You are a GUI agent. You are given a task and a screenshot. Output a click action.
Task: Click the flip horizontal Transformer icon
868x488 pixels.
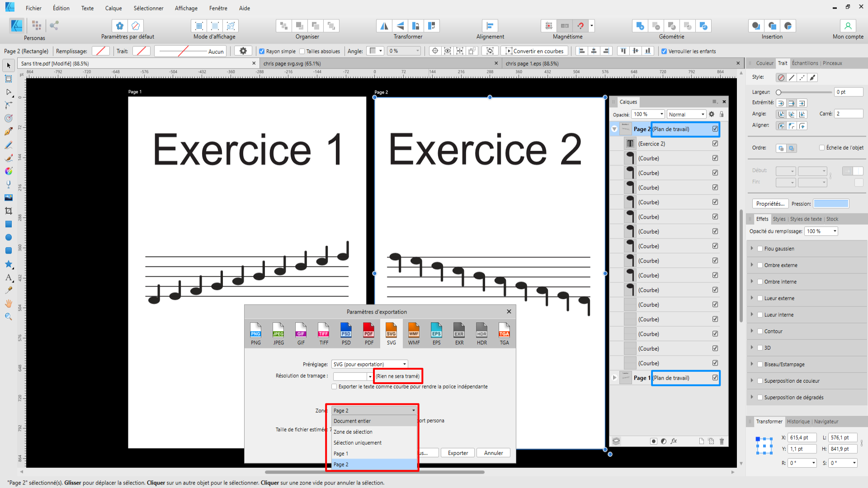[384, 26]
